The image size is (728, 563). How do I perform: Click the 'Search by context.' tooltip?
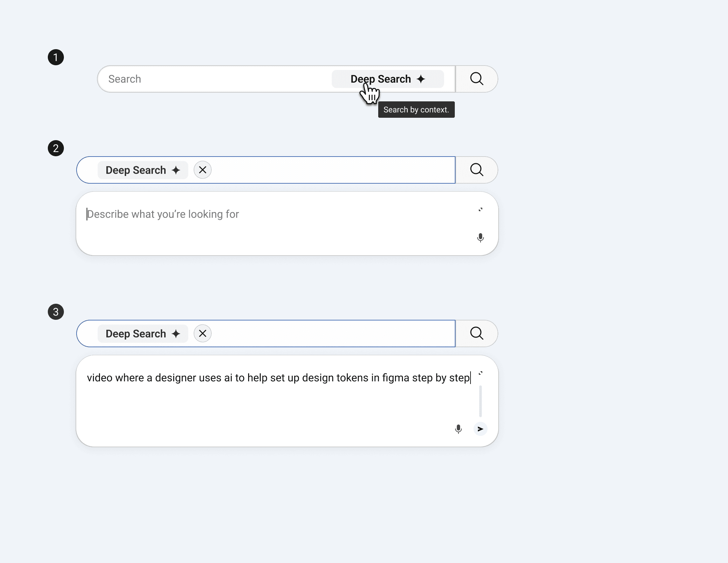click(x=416, y=110)
